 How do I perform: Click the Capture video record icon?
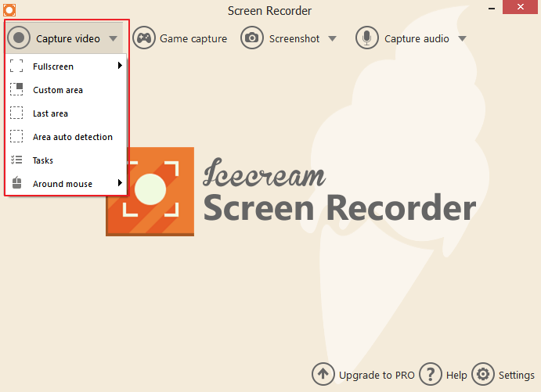coord(19,38)
